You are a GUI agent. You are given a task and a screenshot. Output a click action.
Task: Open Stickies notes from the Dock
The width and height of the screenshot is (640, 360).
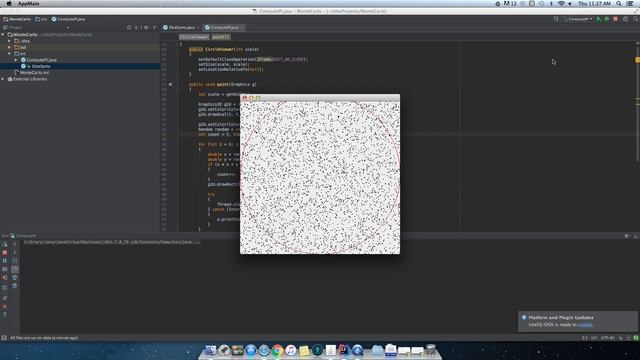(x=304, y=350)
